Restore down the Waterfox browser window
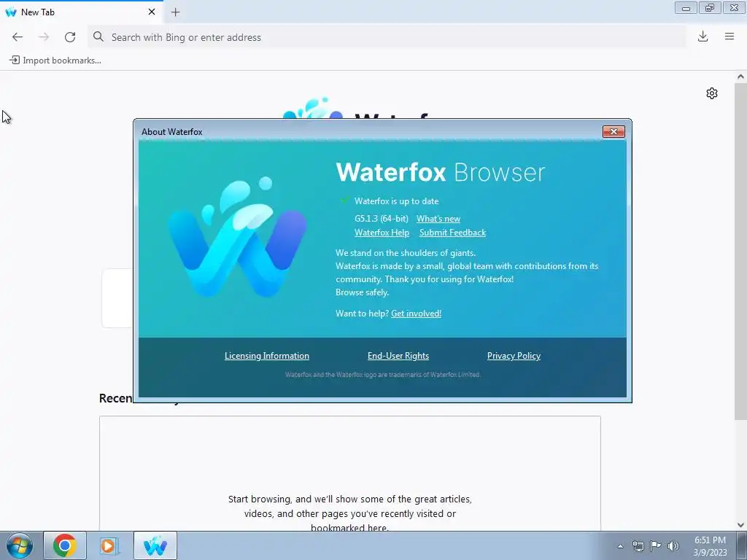747x560 pixels. pyautogui.click(x=710, y=8)
